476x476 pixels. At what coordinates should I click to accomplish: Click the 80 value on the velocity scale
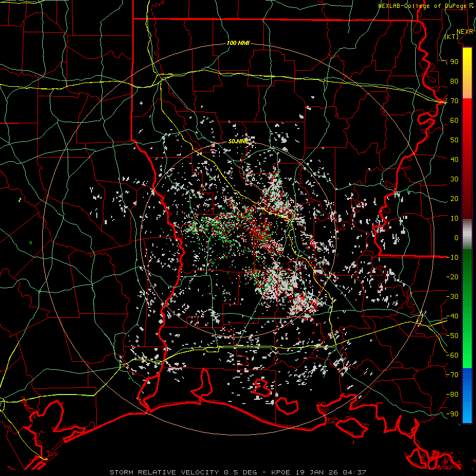coord(454,81)
